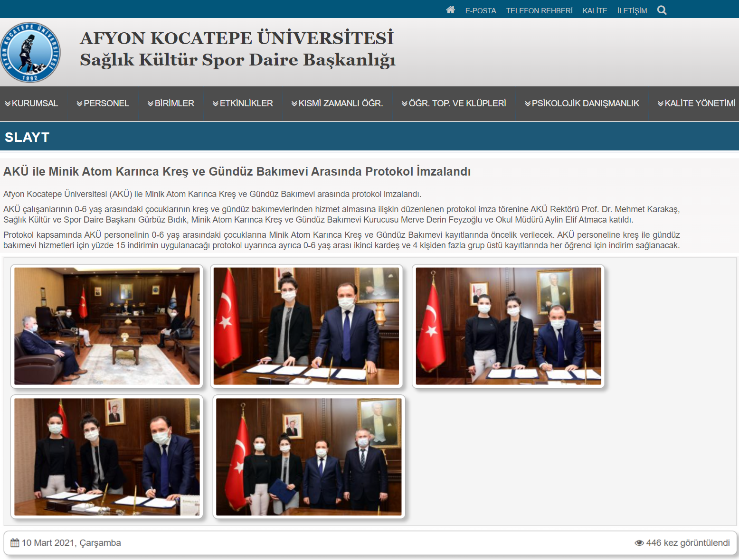Click the calendar icon beside the date
Screen dimensions: 739x560
point(15,543)
